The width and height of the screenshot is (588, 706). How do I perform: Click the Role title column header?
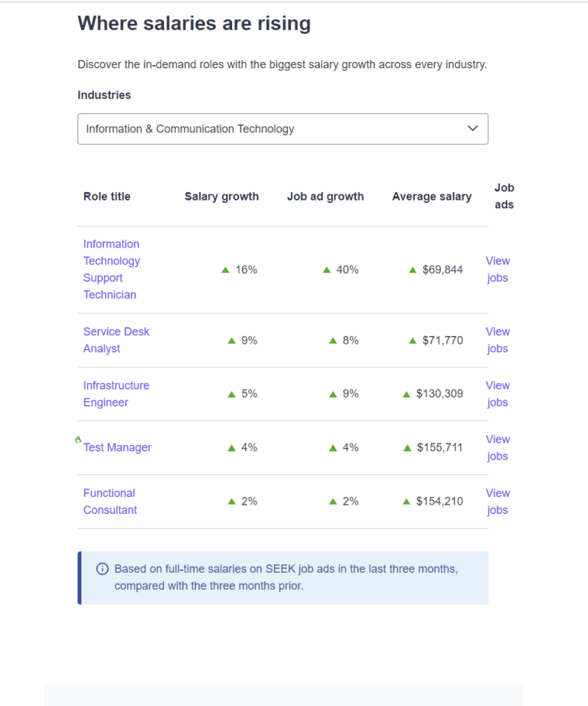(x=106, y=196)
